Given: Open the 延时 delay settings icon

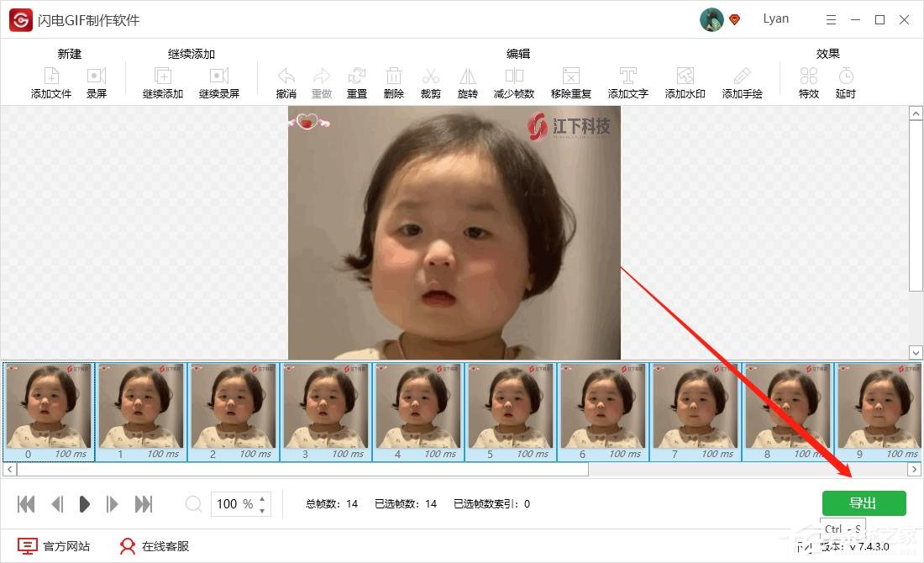Looking at the screenshot, I should tap(845, 81).
